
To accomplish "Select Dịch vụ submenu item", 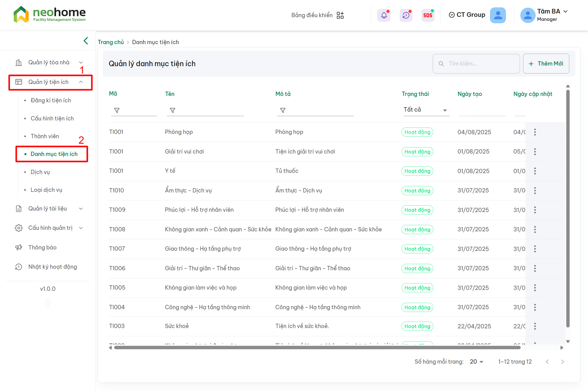I will point(40,172).
